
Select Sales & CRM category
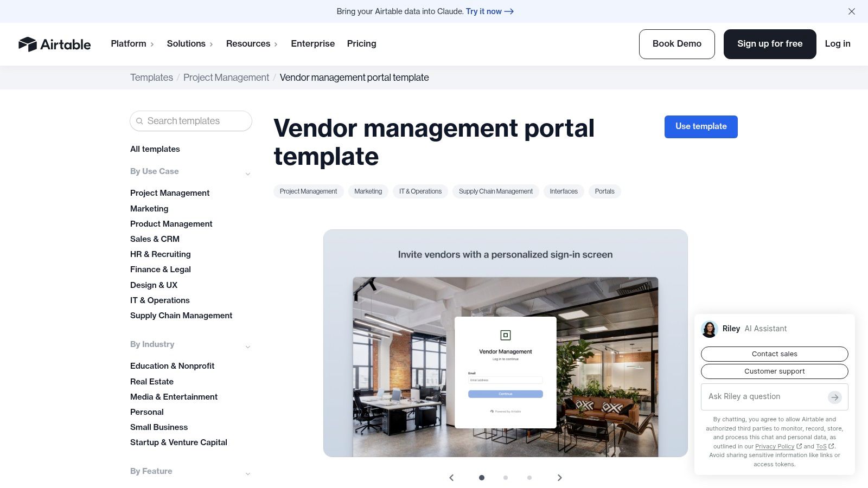click(x=155, y=239)
